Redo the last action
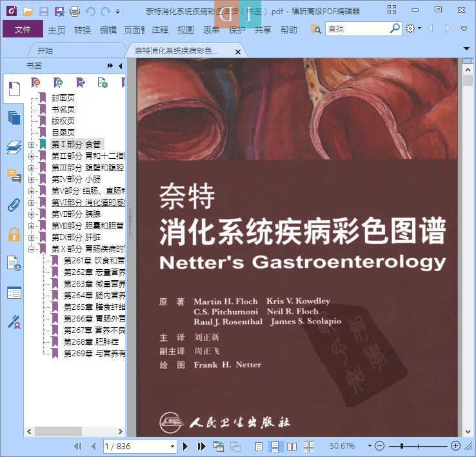This screenshot has width=476, height=457. pos(105,12)
